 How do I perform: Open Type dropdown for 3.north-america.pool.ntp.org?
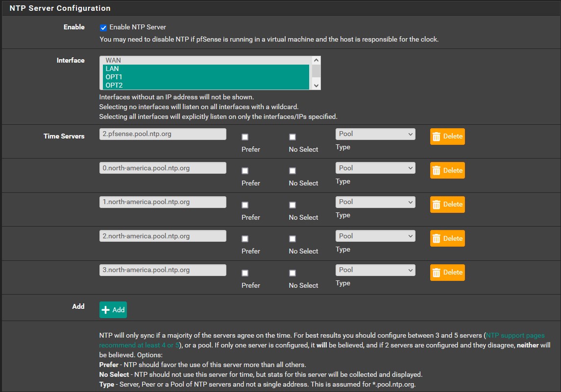pyautogui.click(x=375, y=270)
